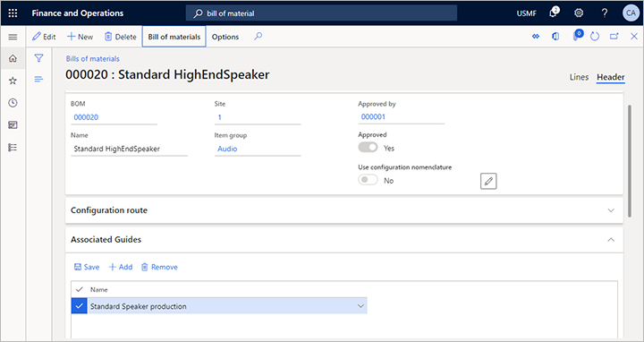Collapse the Associated Guides section

click(611, 240)
